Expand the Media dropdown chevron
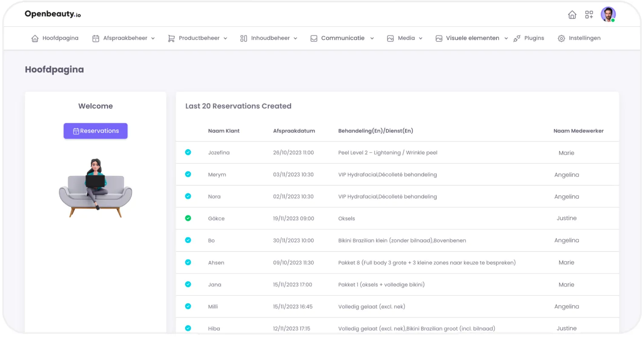The image size is (644, 338). [421, 38]
